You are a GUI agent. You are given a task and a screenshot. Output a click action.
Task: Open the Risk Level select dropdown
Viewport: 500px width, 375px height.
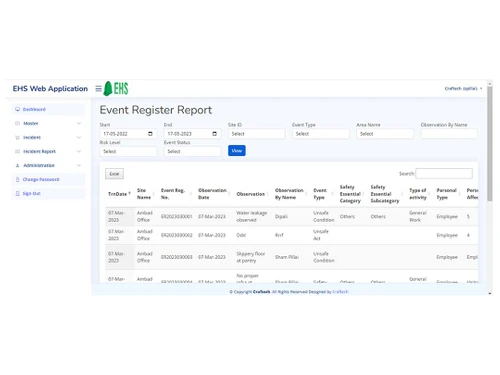click(x=128, y=151)
